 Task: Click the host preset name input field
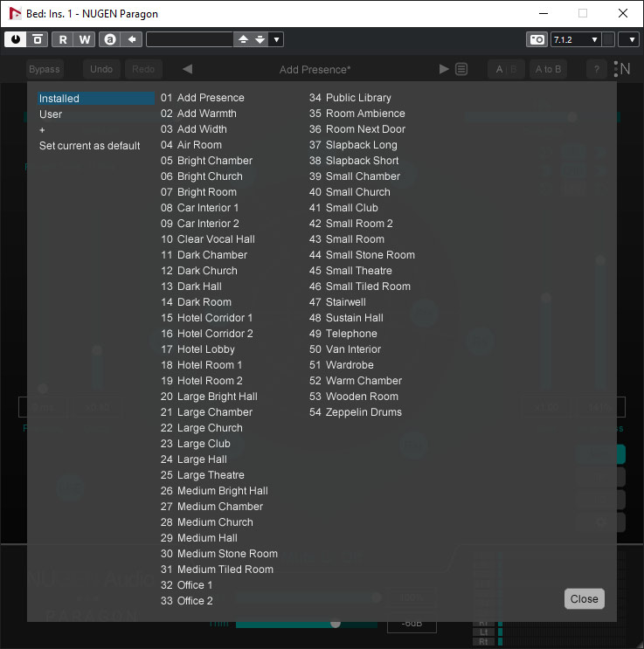189,39
